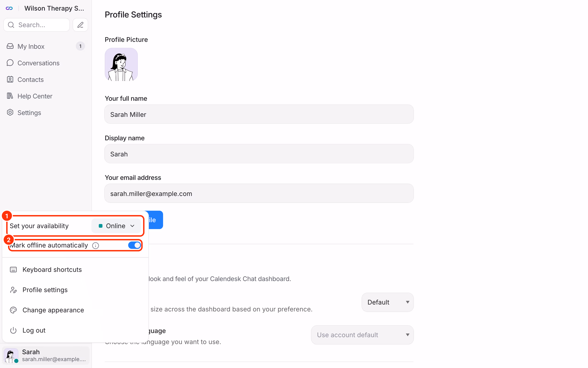Screen dimensions: 588x368
Task: Open My Inbox from sidebar
Action: click(x=46, y=46)
